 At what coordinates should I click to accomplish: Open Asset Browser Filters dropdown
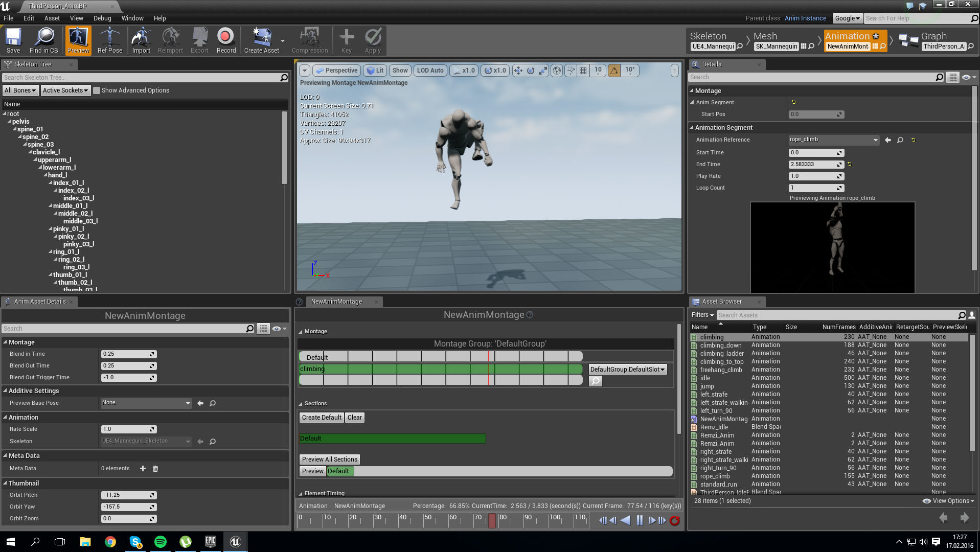pyautogui.click(x=702, y=315)
